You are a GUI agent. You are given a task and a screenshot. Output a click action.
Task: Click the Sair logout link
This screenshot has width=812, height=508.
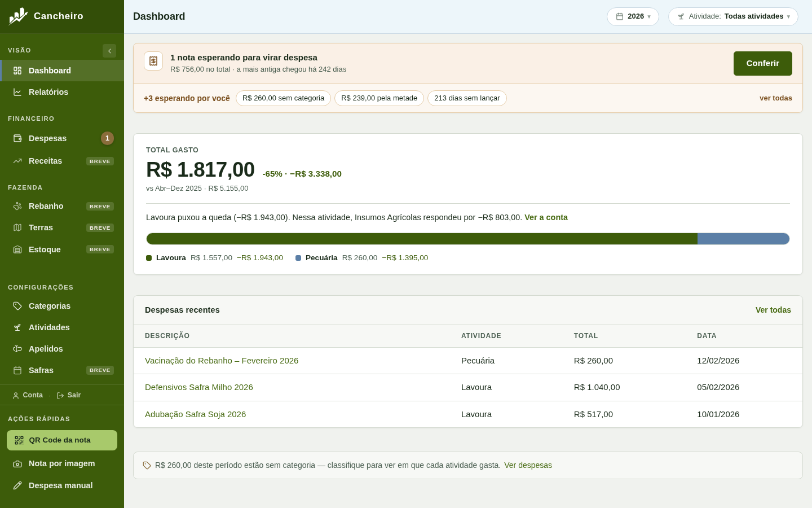tap(69, 395)
